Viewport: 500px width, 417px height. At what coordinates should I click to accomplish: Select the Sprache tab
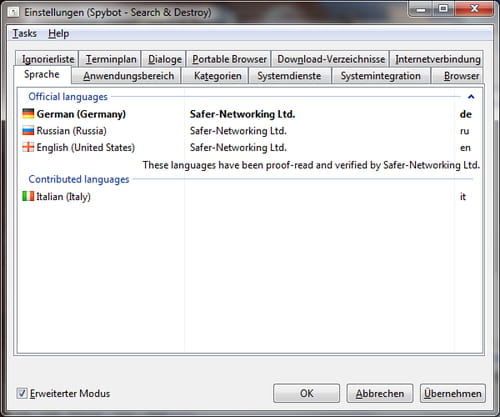tap(42, 74)
